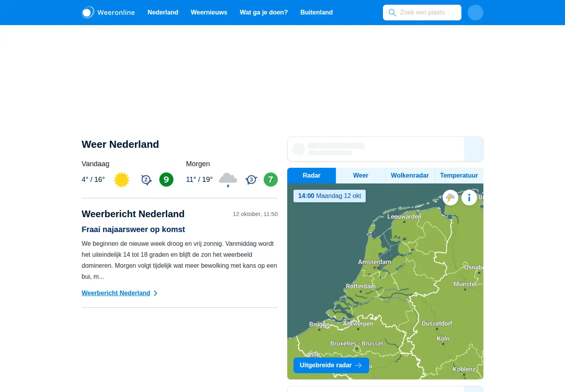Open the Temperatuur map tab
565x392 pixels.
pos(459,176)
